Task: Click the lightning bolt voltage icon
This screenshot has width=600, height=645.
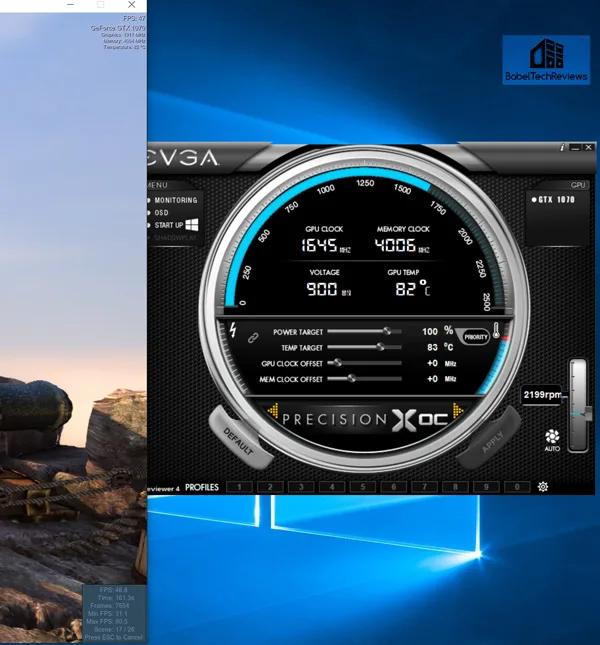Action: pos(233,330)
